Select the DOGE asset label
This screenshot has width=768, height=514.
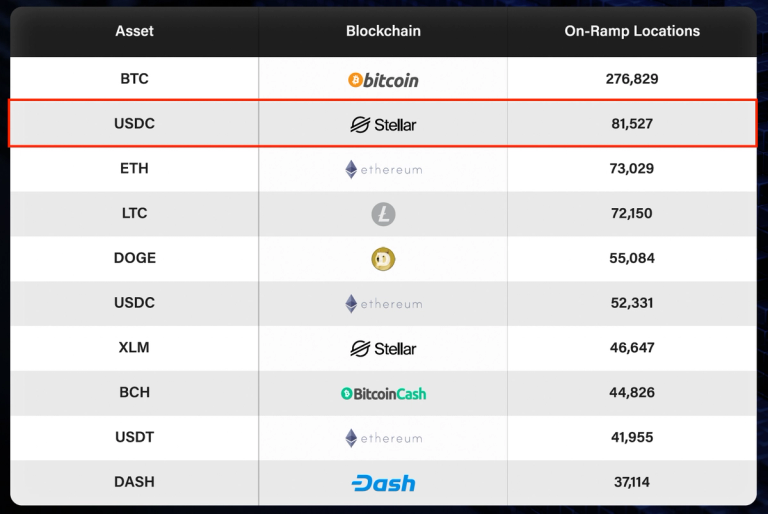[134, 258]
